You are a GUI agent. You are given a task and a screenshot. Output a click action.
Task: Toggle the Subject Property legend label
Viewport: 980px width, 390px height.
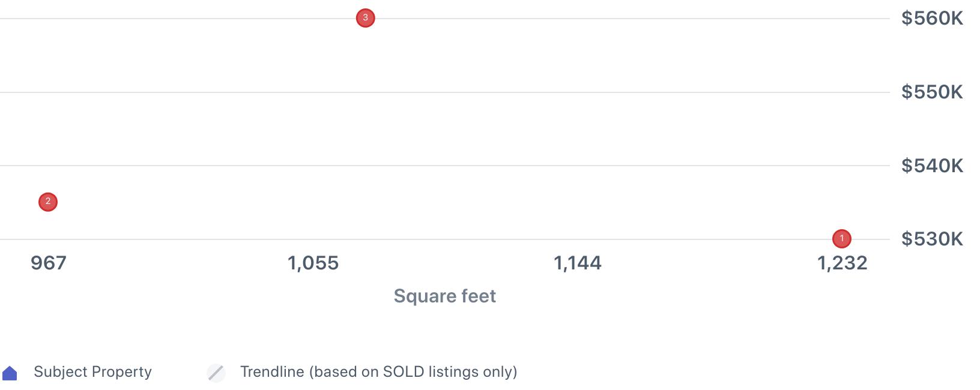tap(92, 372)
